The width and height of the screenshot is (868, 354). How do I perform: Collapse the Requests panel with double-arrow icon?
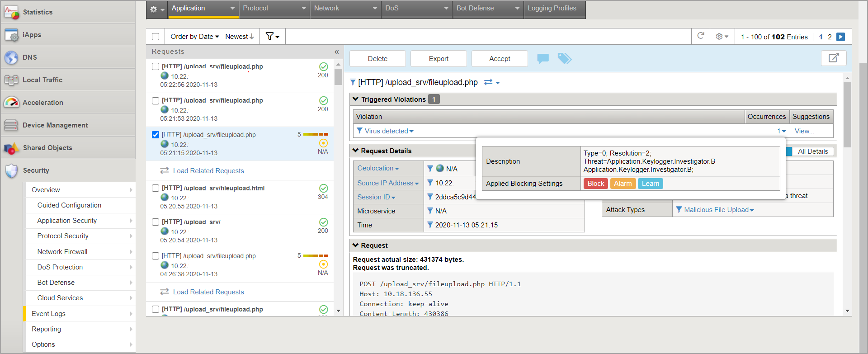tap(337, 52)
